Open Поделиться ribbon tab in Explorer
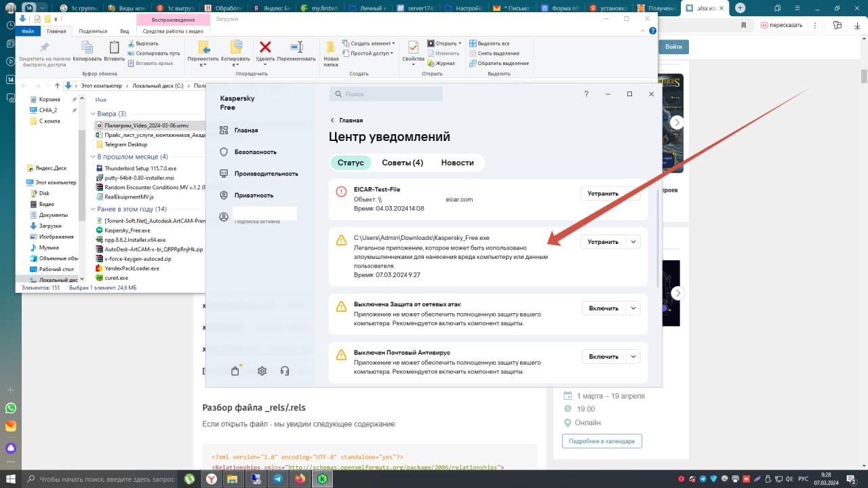868x488 pixels. tap(93, 31)
